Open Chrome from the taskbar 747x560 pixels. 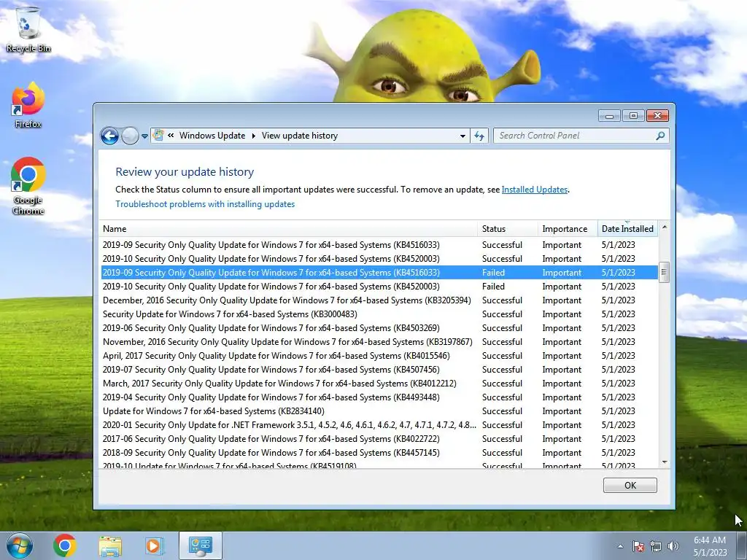tap(65, 545)
